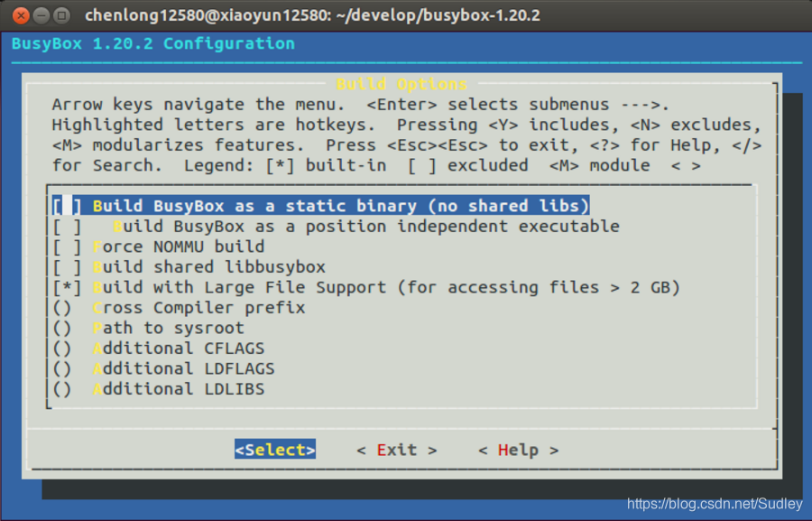Click the < Exit > button

397,450
